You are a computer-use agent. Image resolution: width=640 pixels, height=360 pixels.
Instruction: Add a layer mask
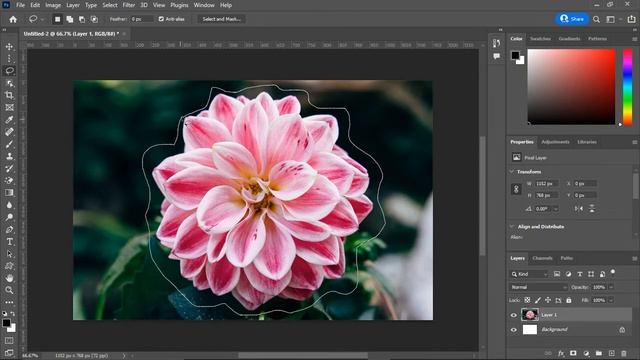[x=573, y=353]
